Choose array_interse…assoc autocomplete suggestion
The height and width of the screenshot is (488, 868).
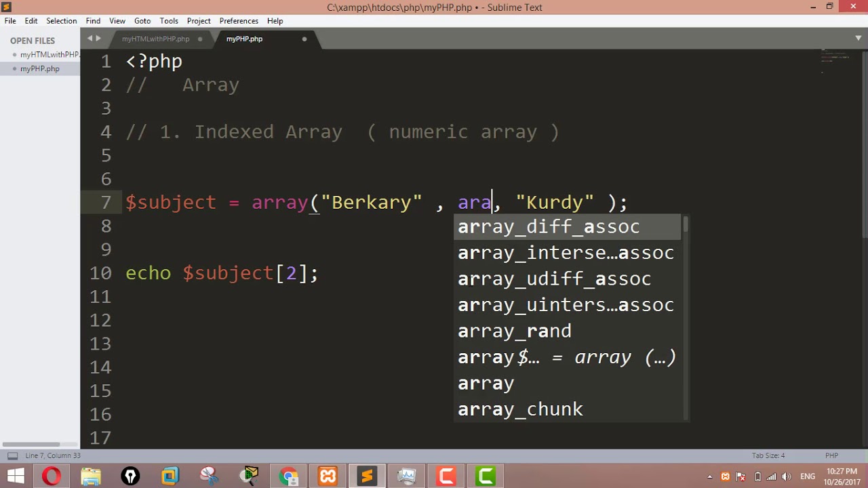(568, 253)
